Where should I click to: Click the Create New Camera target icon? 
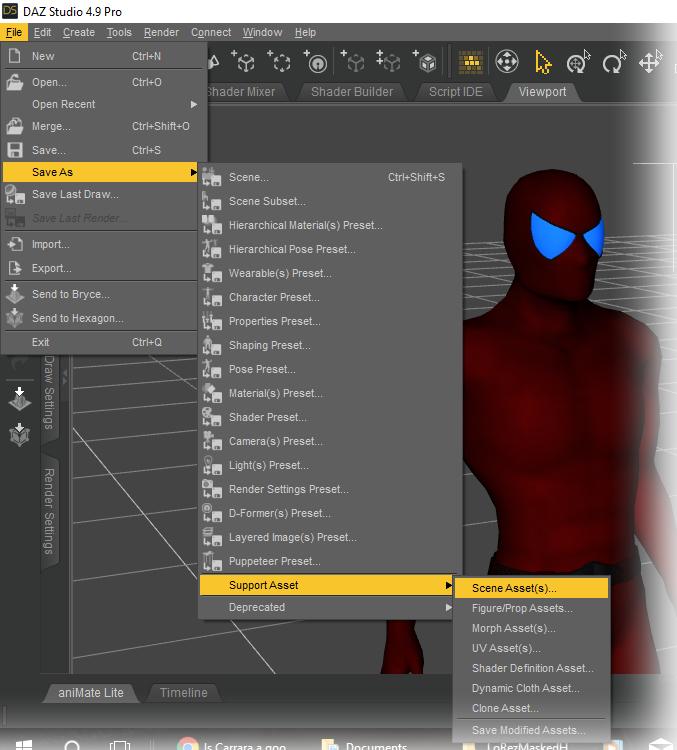click(316, 62)
